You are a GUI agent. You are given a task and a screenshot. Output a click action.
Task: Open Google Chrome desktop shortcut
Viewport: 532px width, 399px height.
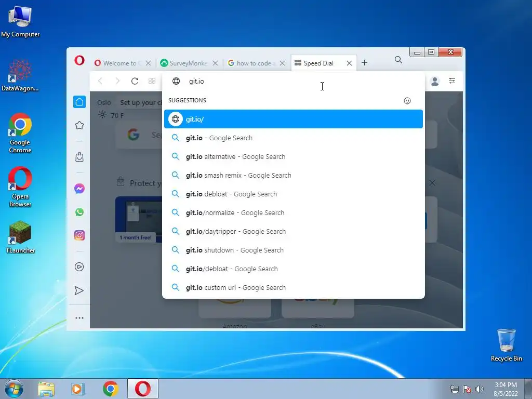point(20,133)
